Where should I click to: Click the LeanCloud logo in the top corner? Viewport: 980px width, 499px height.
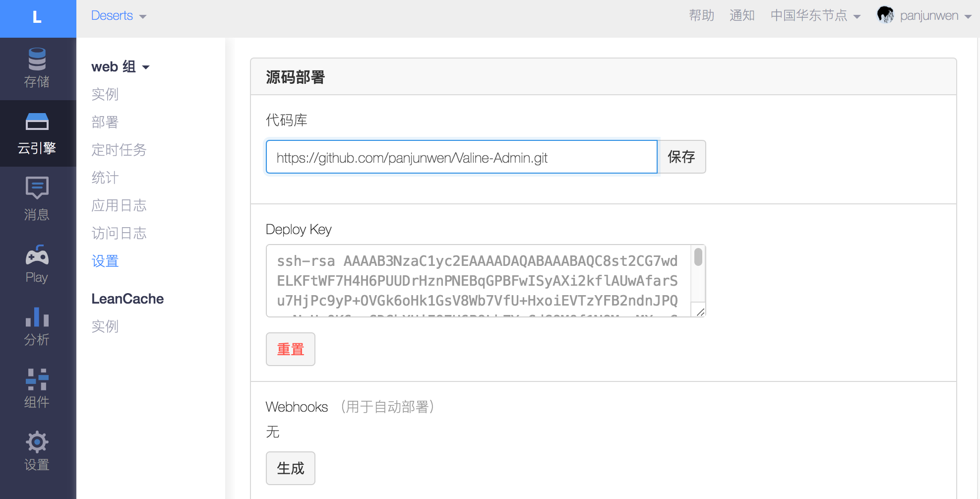point(37,18)
